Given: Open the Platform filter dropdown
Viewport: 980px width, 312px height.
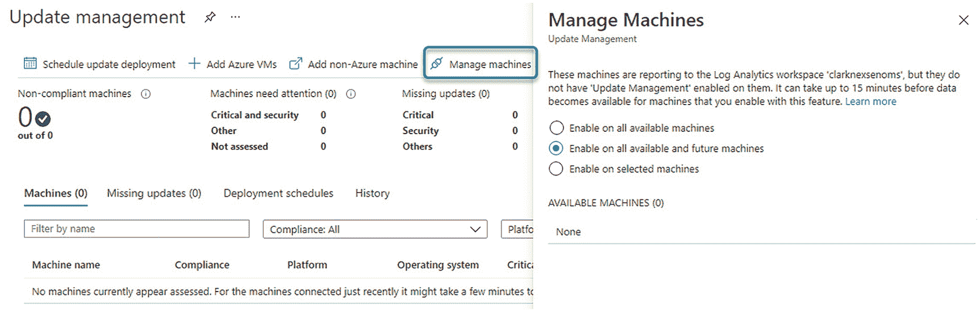Looking at the screenshot, I should 518,229.
